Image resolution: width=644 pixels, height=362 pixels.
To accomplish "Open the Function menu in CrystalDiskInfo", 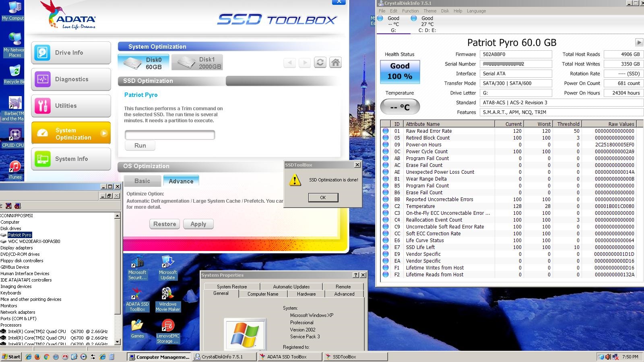I will coord(410,11).
